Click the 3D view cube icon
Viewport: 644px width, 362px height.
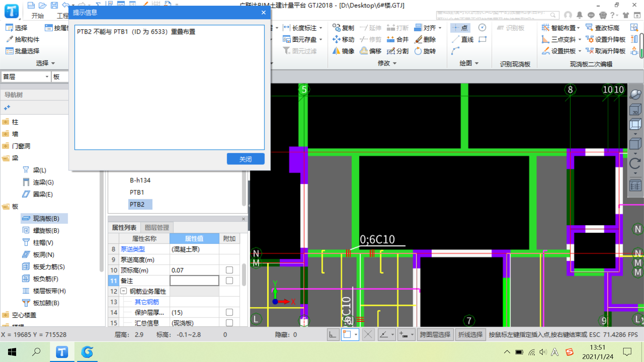point(635,110)
